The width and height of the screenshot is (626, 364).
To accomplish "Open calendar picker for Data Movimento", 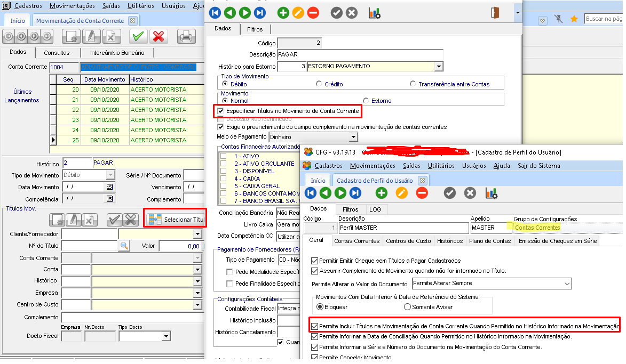I will tap(109, 187).
